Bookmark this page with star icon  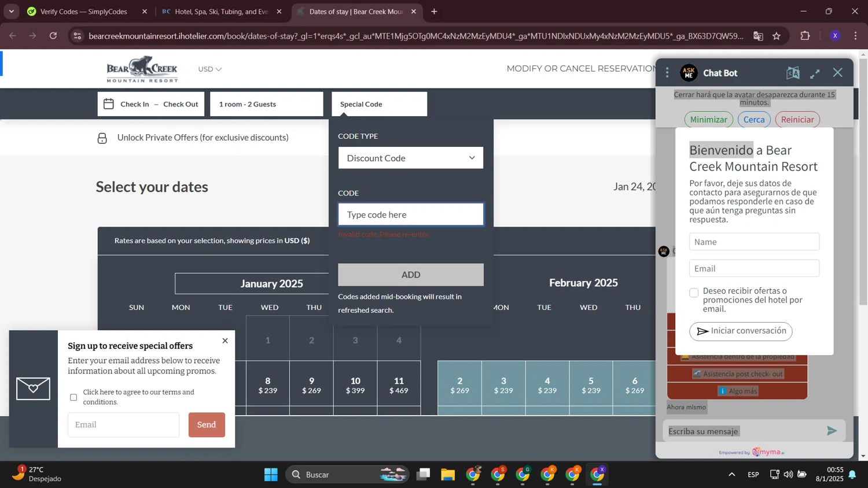(777, 36)
